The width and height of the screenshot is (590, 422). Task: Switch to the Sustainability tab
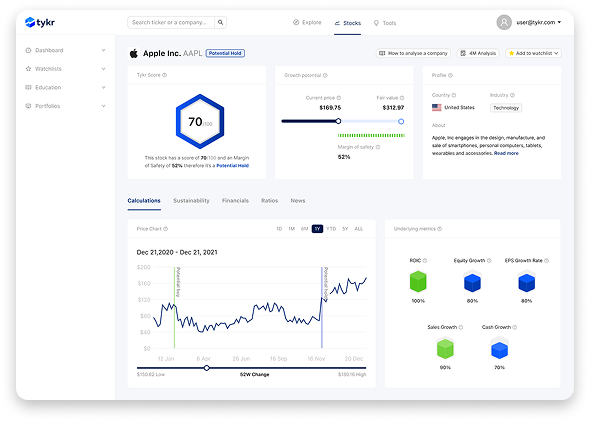(x=191, y=201)
